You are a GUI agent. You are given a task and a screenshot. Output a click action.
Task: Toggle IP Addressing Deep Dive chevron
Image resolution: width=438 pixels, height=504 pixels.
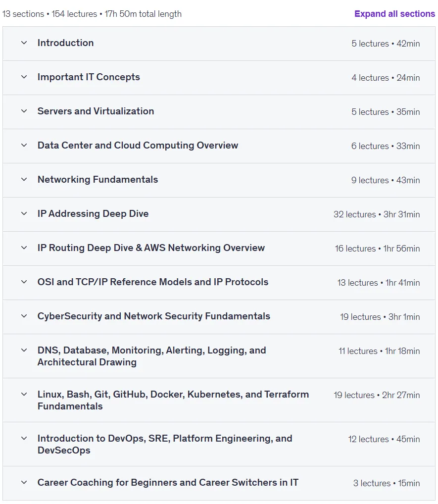point(24,213)
